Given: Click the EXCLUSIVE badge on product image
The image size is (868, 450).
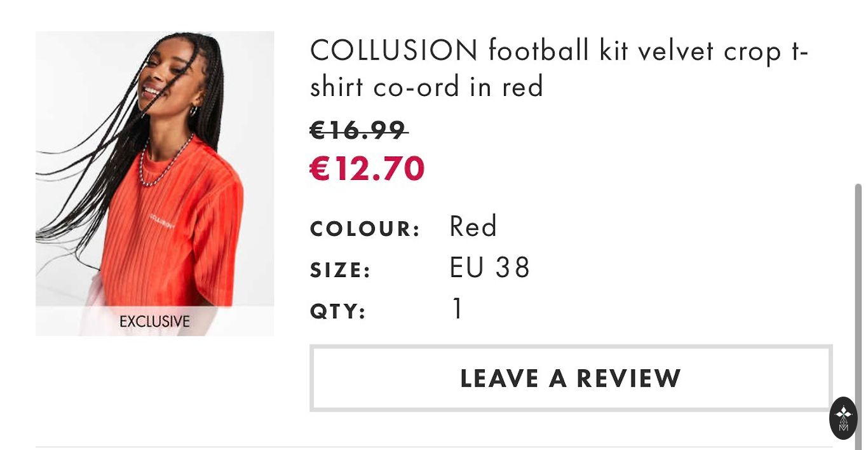Looking at the screenshot, I should click(x=154, y=322).
